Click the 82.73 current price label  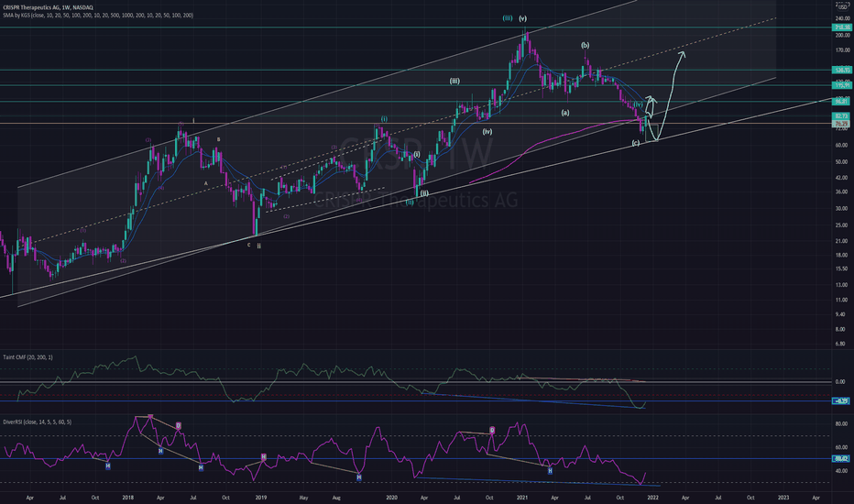(x=841, y=116)
